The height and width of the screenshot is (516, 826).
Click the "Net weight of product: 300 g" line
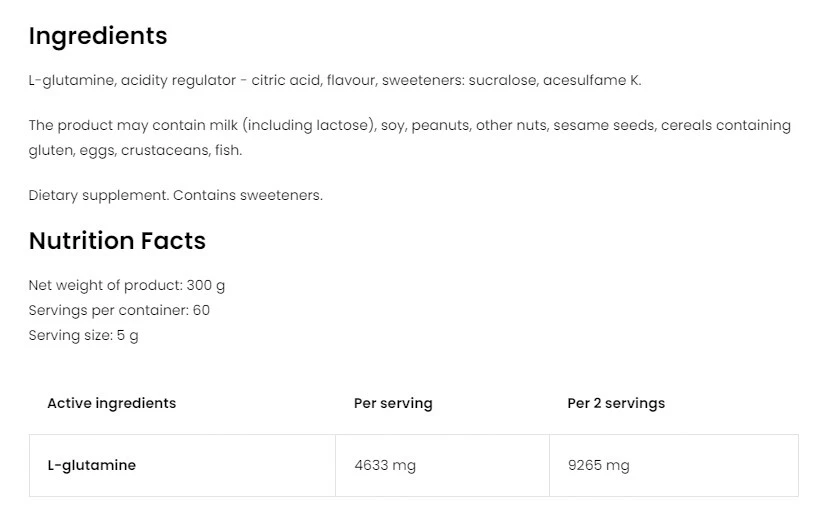tap(127, 285)
